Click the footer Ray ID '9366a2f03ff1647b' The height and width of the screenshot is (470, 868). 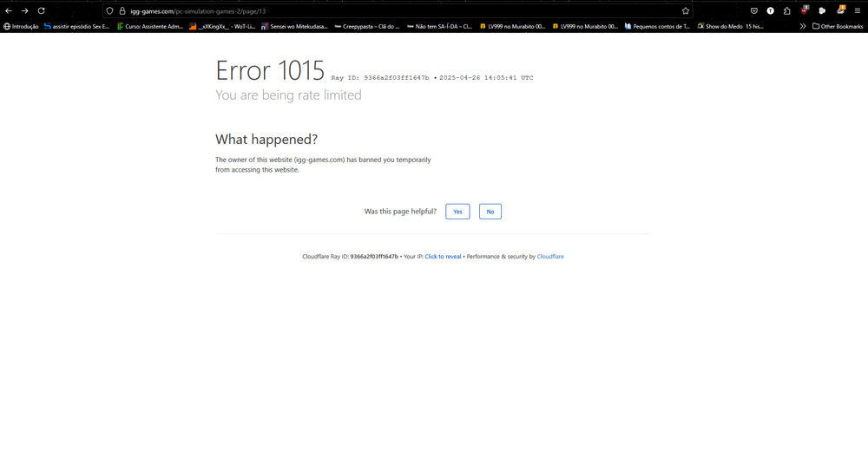(374, 257)
